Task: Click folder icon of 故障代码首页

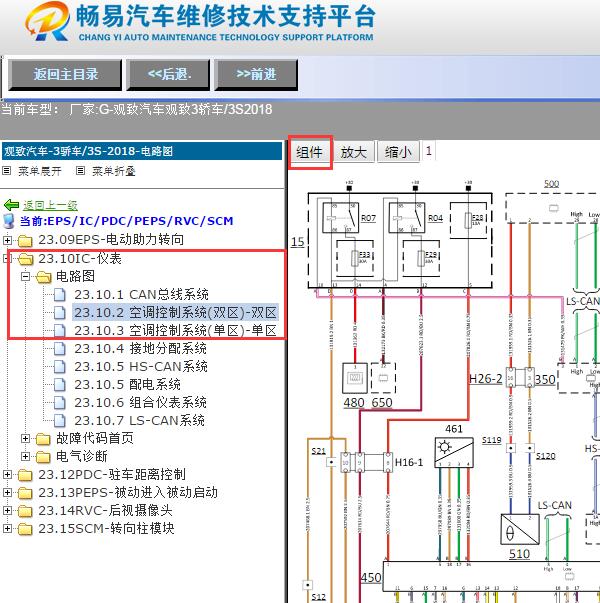Action: [43, 439]
